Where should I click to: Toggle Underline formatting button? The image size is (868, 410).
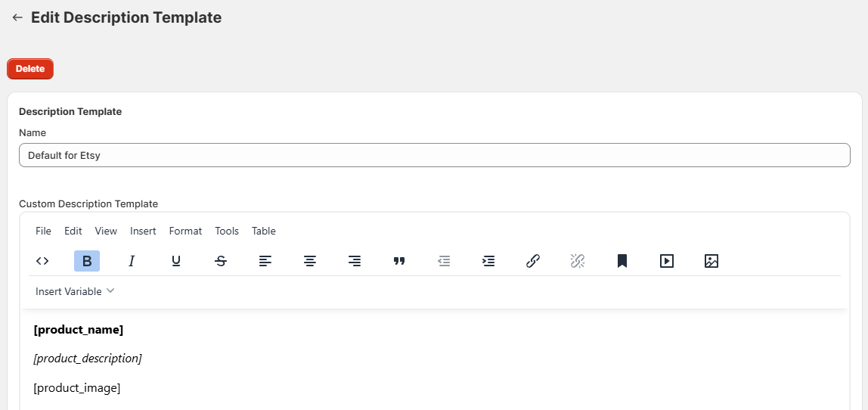click(x=176, y=261)
